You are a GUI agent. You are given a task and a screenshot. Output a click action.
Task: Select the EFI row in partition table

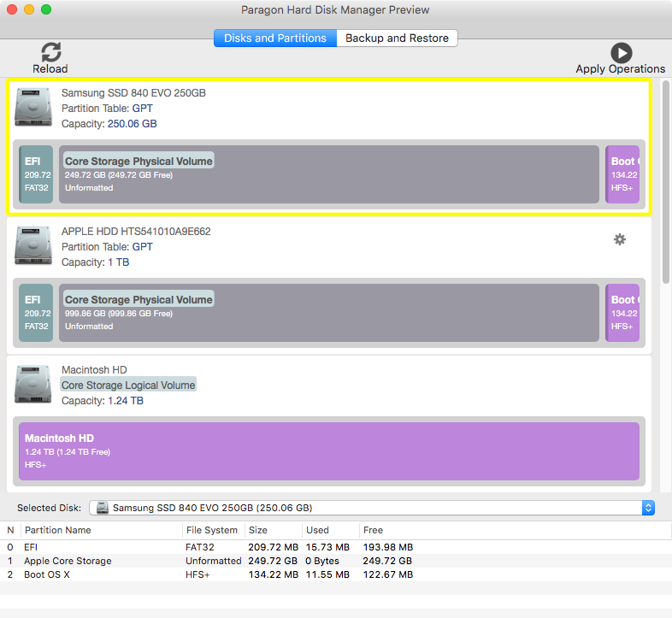(336, 547)
